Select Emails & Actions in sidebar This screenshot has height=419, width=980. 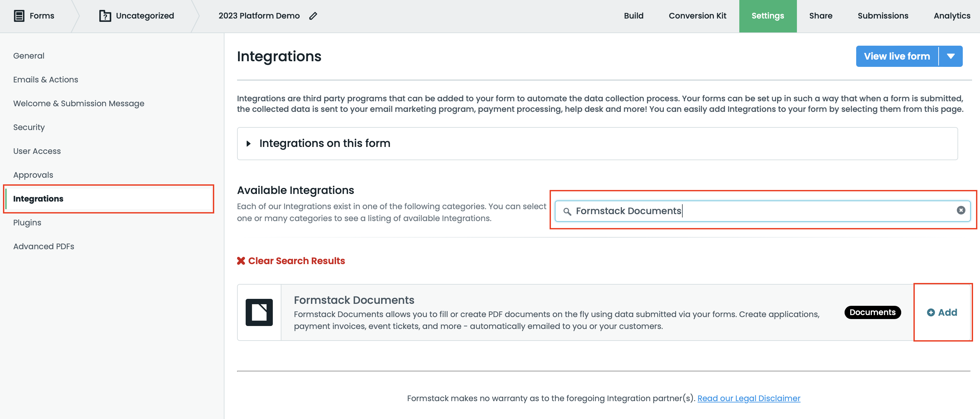pyautogui.click(x=46, y=79)
